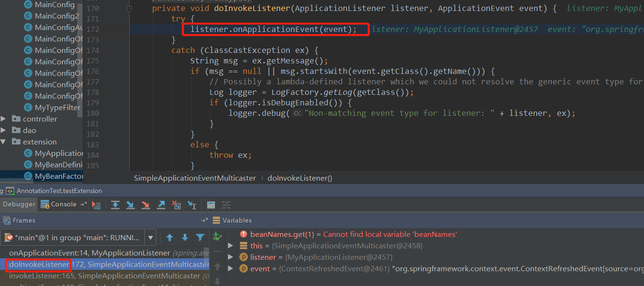Image resolution: width=644 pixels, height=286 pixels.
Task: Select the invokeListener:165 stack frame
Action: click(104, 276)
